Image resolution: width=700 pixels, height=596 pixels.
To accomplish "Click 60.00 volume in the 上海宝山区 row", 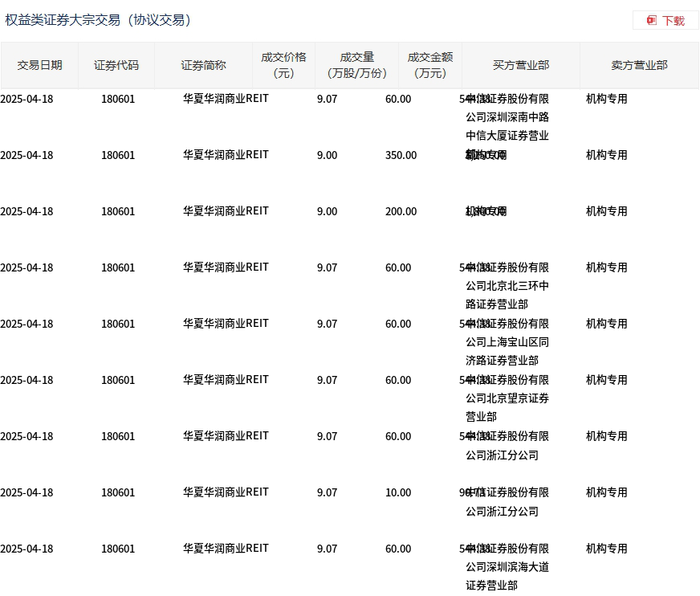I will (x=398, y=324).
